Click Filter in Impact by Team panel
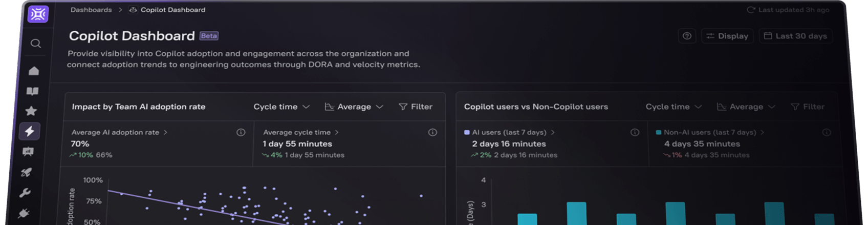Image resolution: width=868 pixels, height=225 pixels. point(416,107)
